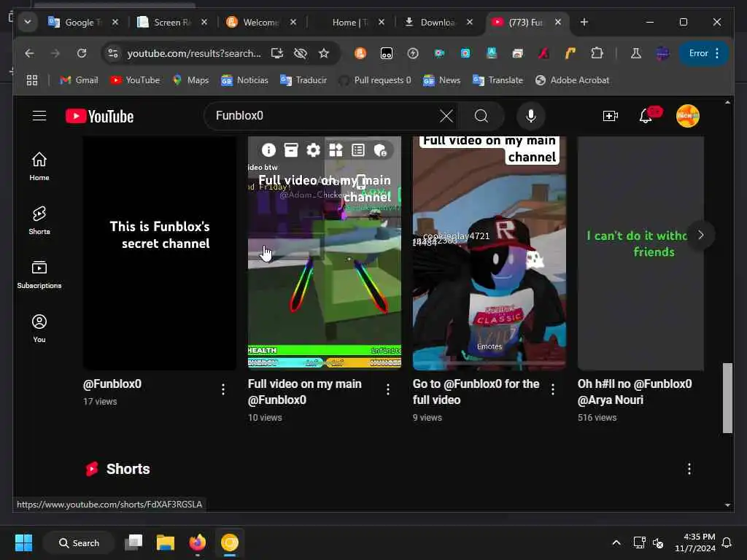Click the archive box overlay icon
The image size is (747, 560).
pyautogui.click(x=290, y=150)
